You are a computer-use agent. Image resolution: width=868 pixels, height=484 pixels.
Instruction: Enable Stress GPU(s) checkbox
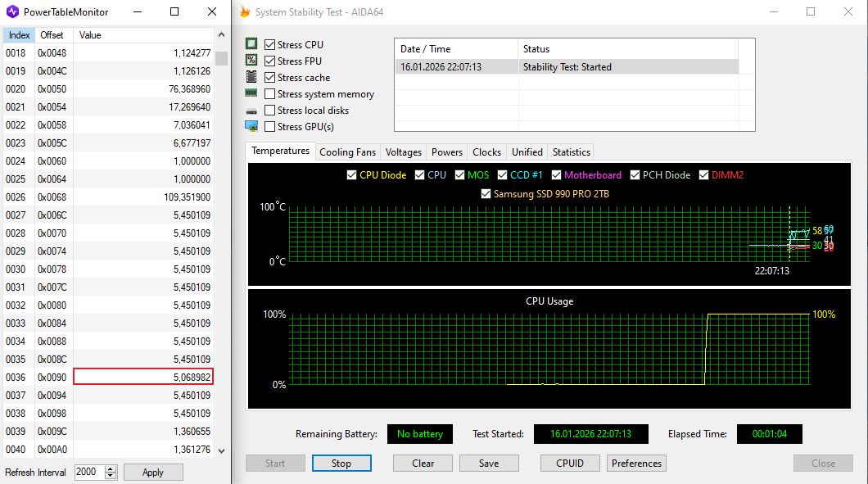269,127
